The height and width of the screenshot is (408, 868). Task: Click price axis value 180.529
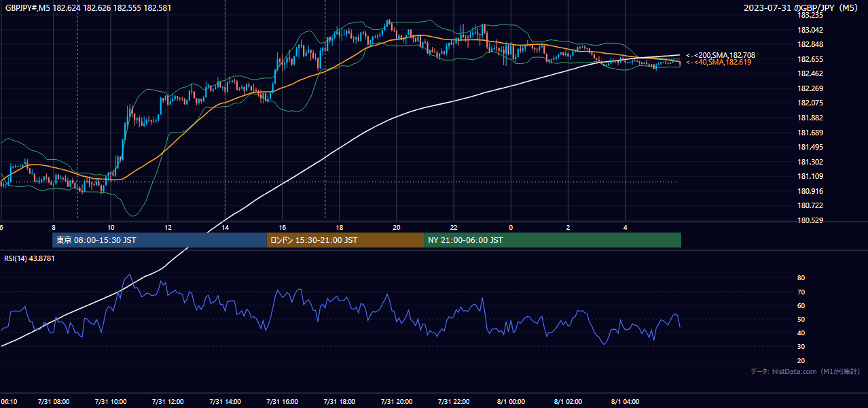(810, 220)
